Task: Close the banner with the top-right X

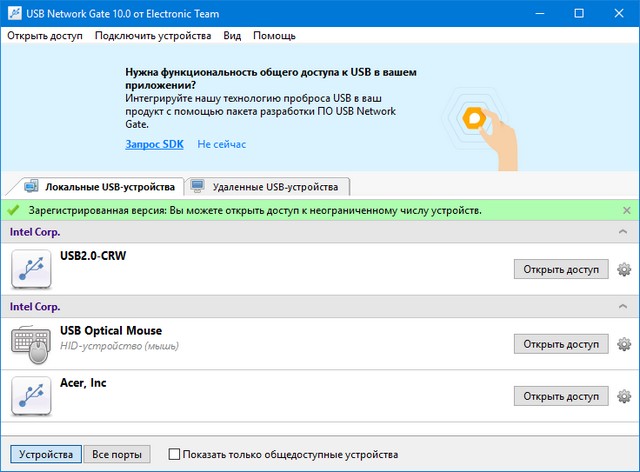Action: point(626,57)
